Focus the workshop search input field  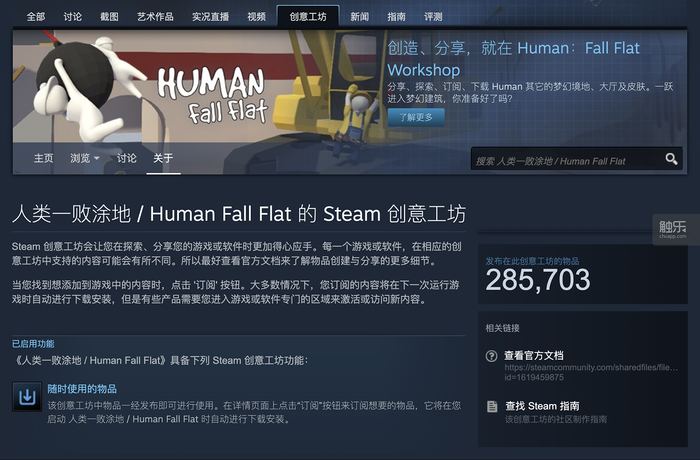point(567,161)
